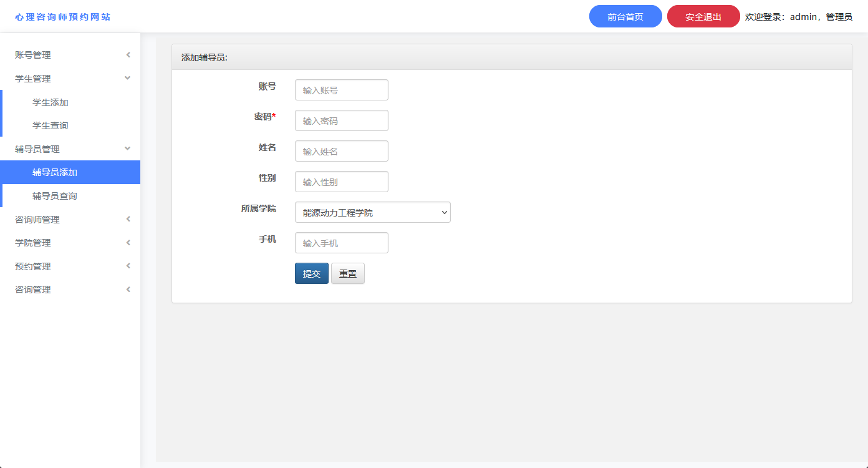
Task: Click the 前台首页 button
Action: pyautogui.click(x=625, y=17)
